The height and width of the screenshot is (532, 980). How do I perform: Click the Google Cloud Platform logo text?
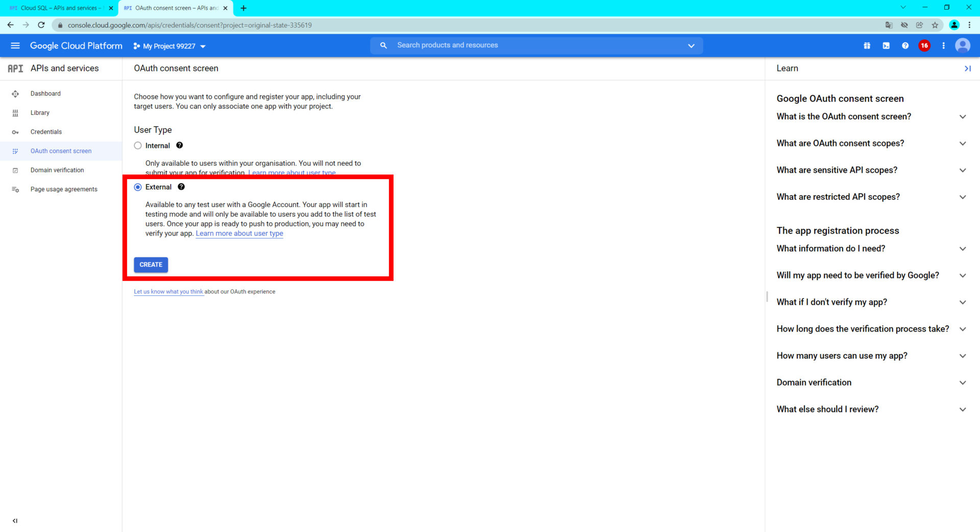(x=76, y=45)
